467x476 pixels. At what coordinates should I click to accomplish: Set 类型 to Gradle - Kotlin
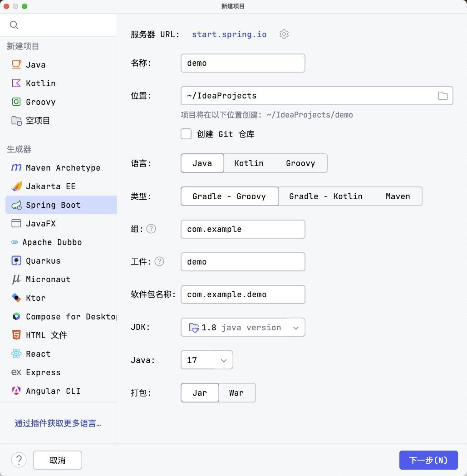tap(326, 196)
